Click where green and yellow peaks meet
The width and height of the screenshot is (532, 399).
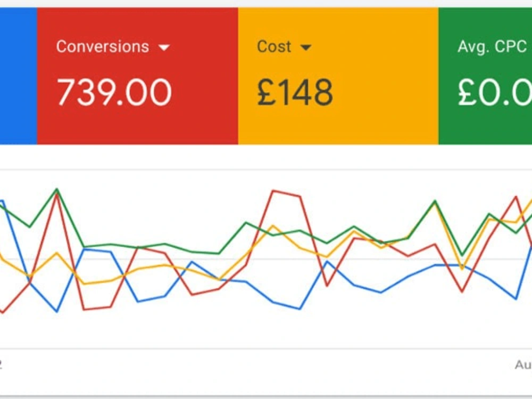(435, 202)
